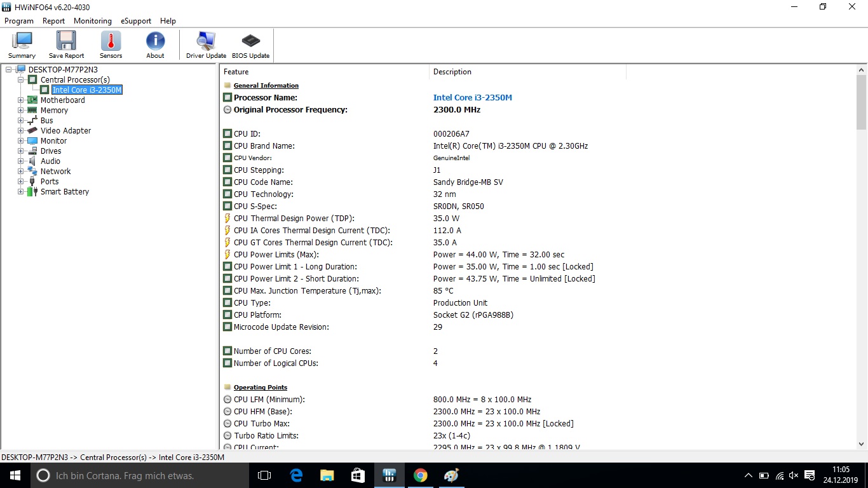Expand the Bus tree node
The height and width of the screenshot is (488, 868).
tap(21, 120)
